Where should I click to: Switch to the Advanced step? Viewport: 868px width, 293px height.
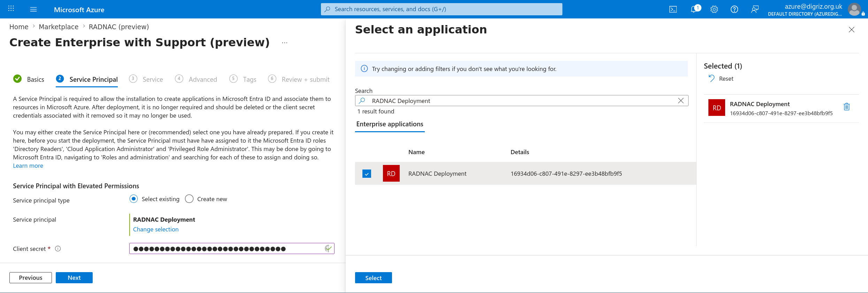[196, 79]
